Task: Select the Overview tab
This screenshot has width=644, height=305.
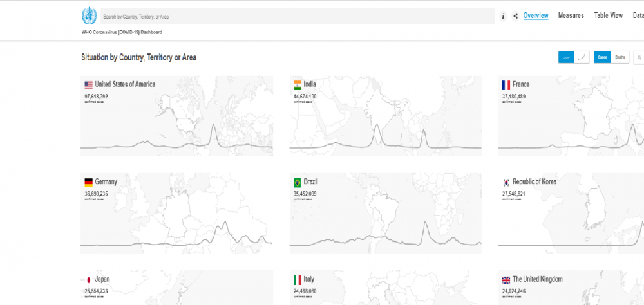Action: click(535, 15)
